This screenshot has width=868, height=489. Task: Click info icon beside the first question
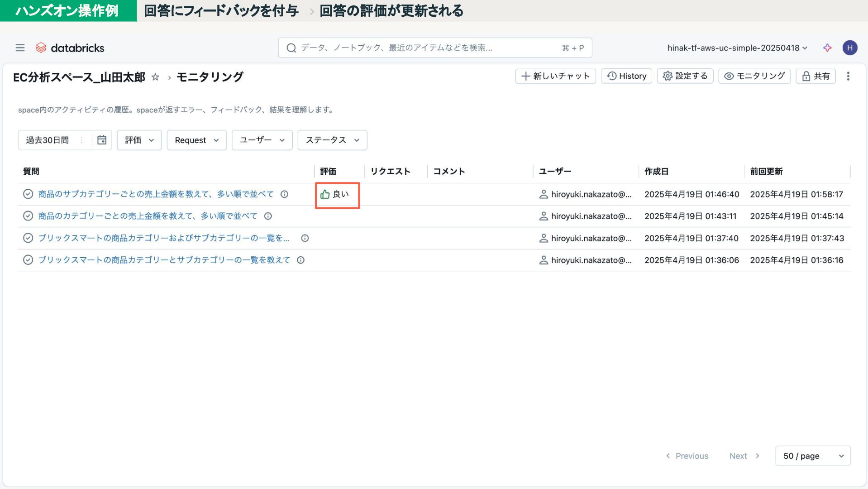pyautogui.click(x=284, y=194)
